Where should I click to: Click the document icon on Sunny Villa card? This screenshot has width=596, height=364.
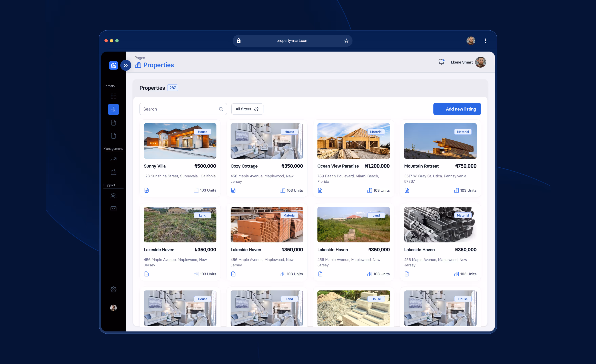(146, 190)
